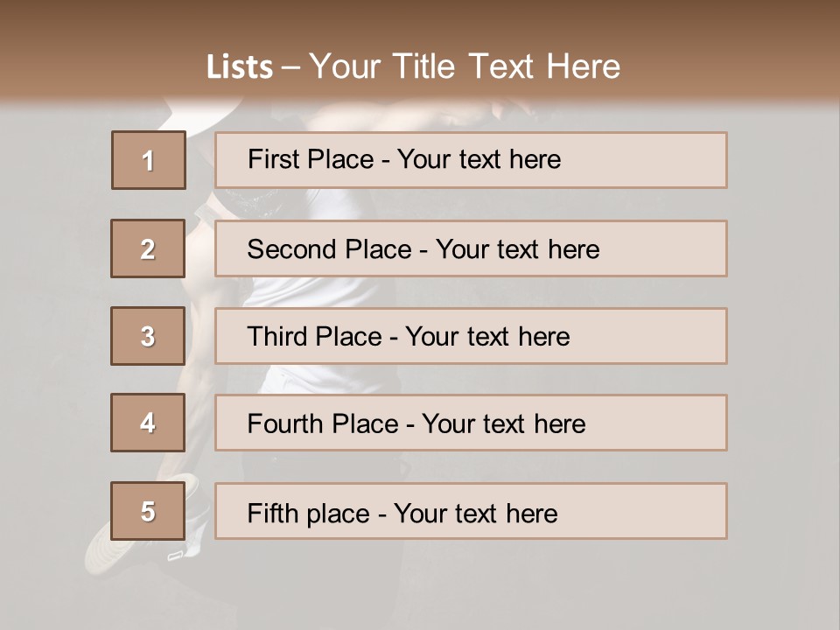The image size is (840, 630).
Task: Click the Fifth place text bar
Action: point(471,510)
